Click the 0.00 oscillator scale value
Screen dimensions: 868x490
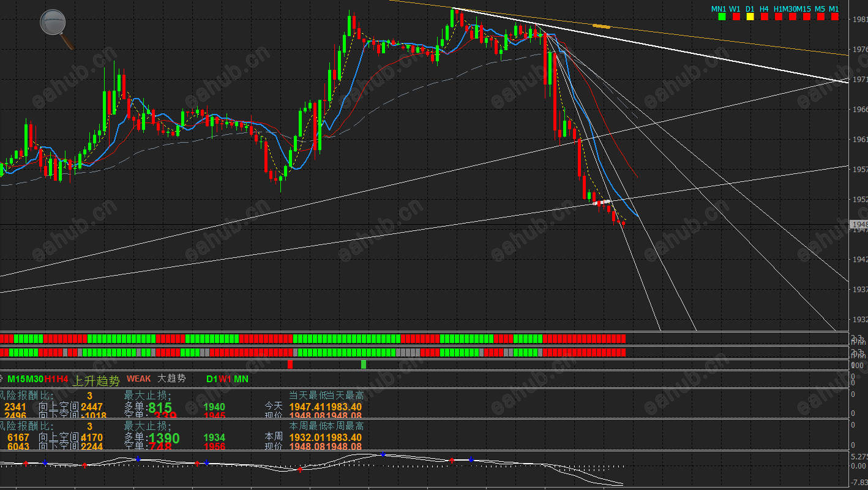pyautogui.click(x=857, y=466)
